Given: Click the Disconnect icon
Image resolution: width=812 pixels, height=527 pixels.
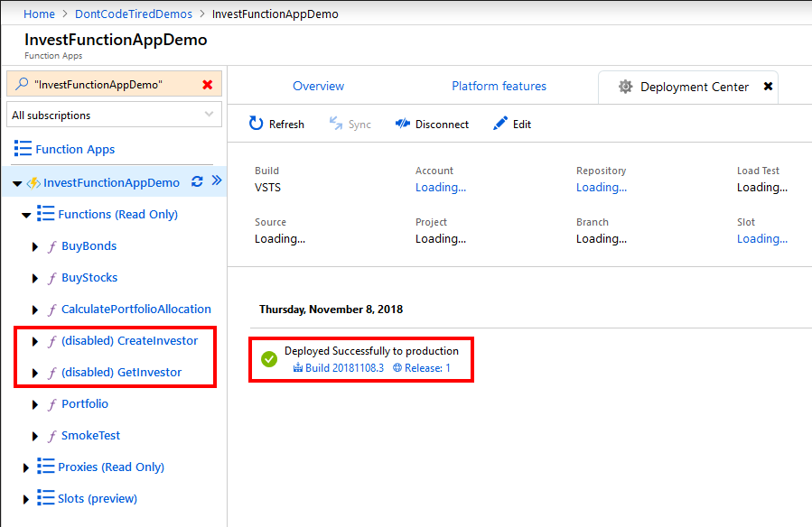Looking at the screenshot, I should (x=402, y=124).
